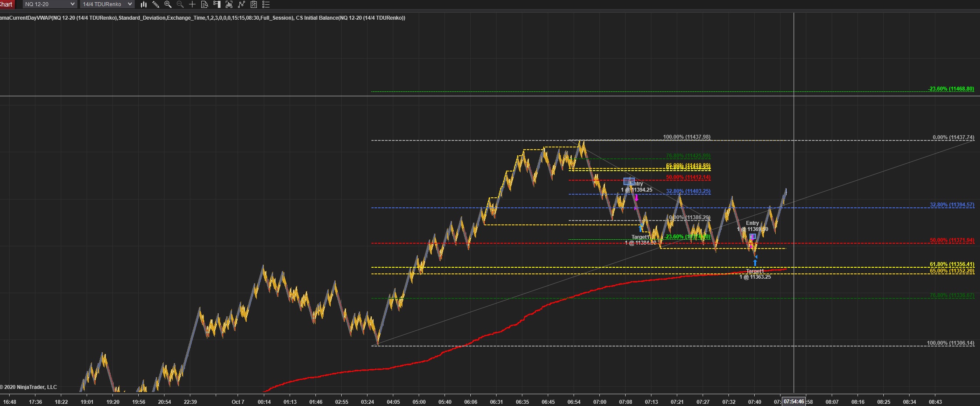Viewport: 980px width, 406px height.
Task: Click the 65.00% (11352.20) Fibonacci label
Action: [952, 271]
